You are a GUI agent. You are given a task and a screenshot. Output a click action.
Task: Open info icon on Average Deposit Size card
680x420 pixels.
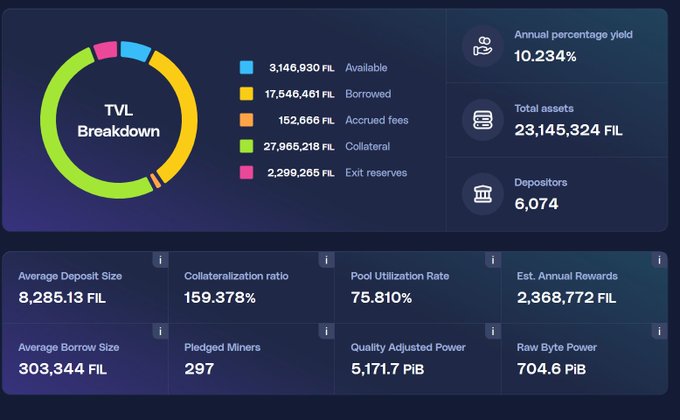159,260
